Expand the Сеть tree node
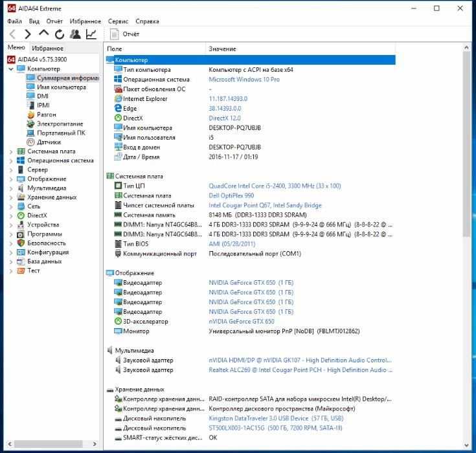 coord(11,206)
